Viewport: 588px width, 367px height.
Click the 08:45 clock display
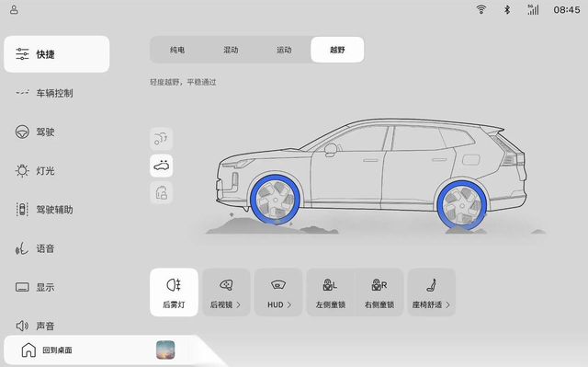point(567,10)
